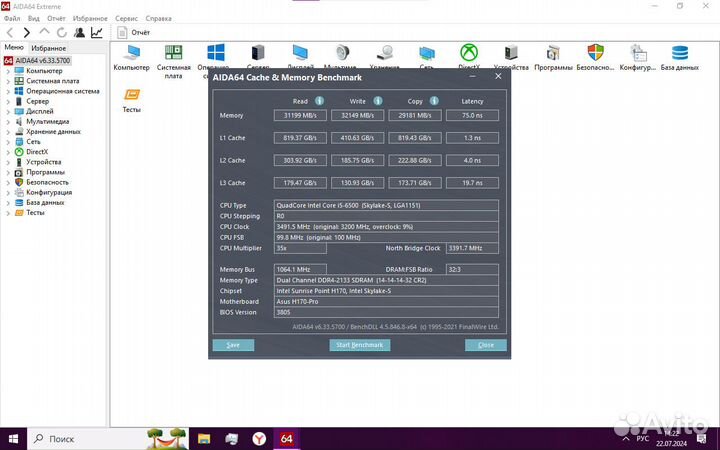
Task: Expand the Мультимедиа tree node
Action: pos(8,122)
